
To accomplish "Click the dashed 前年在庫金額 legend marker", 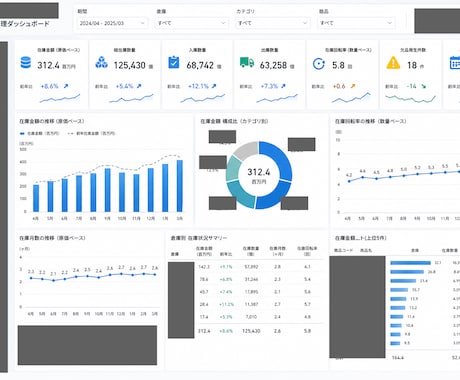I will 71,133.
